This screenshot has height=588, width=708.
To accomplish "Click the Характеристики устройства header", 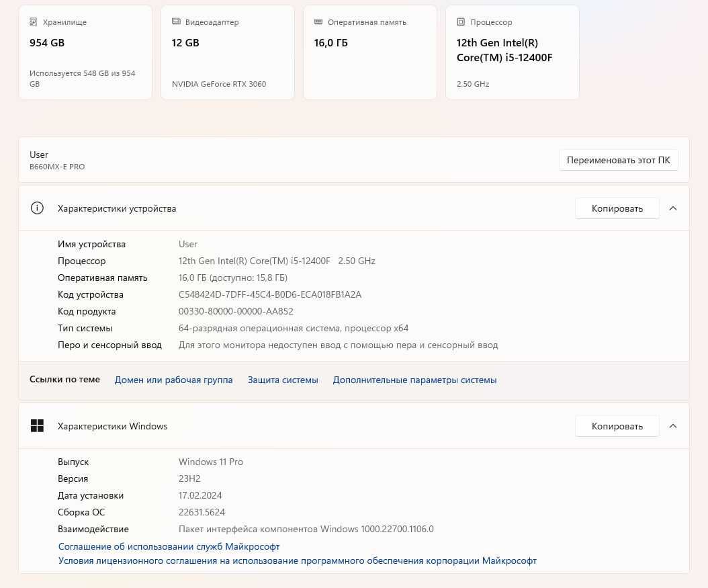I will click(x=354, y=208).
